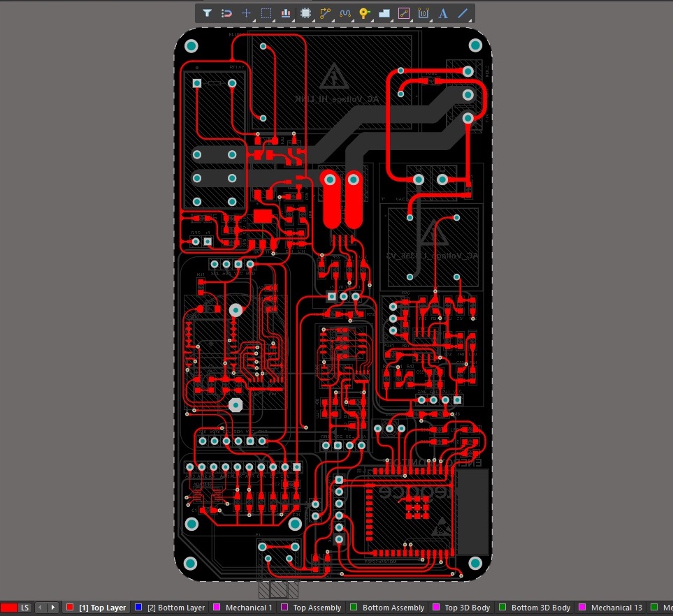This screenshot has width=673, height=616.
Task: Click the red current layer color swatch
Action: tap(8, 608)
